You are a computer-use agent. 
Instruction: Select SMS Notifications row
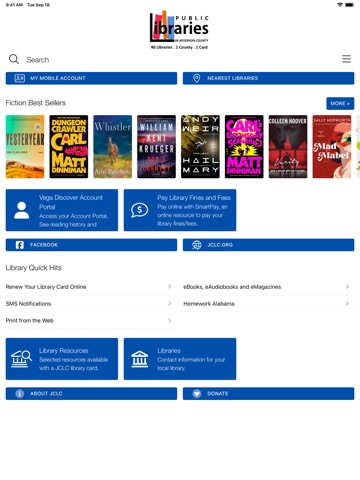coord(91,303)
